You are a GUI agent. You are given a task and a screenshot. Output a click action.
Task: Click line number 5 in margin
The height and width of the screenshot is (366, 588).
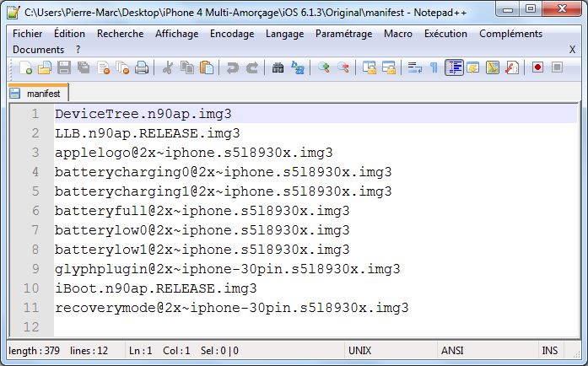[35, 191]
